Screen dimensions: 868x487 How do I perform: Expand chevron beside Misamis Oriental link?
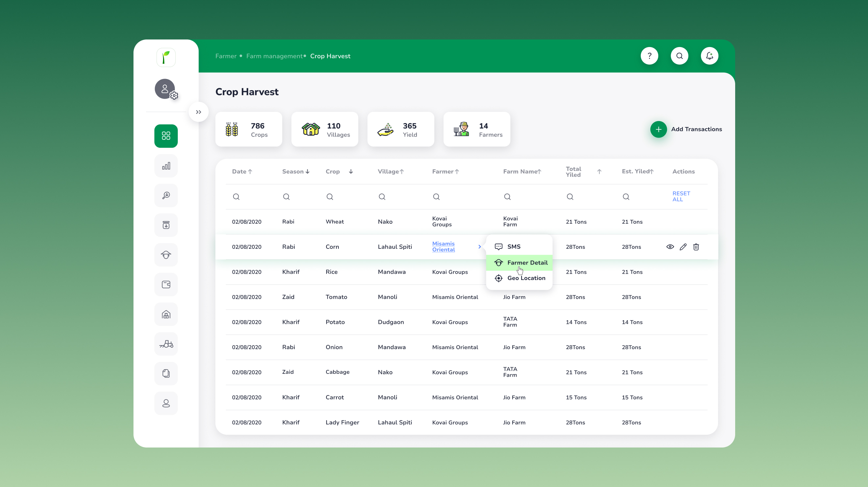[479, 247]
